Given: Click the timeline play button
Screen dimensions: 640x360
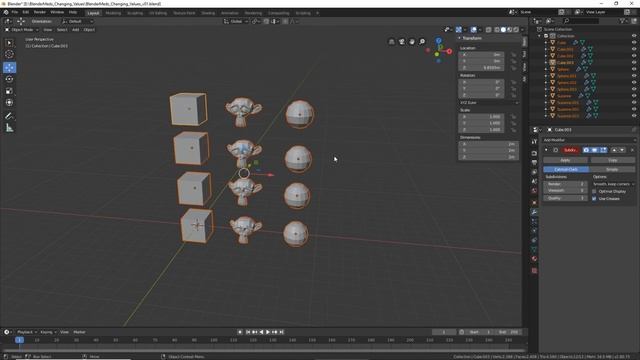Looking at the screenshot, I should click(268, 332).
